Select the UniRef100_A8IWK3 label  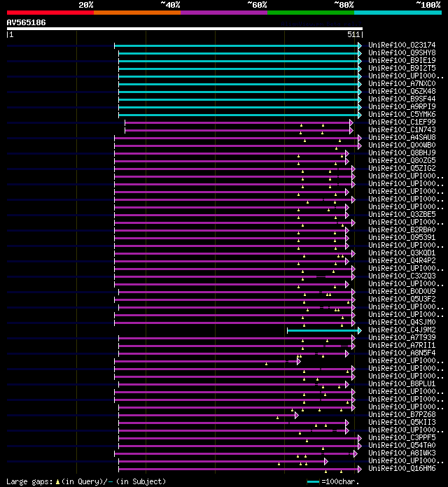(402, 453)
